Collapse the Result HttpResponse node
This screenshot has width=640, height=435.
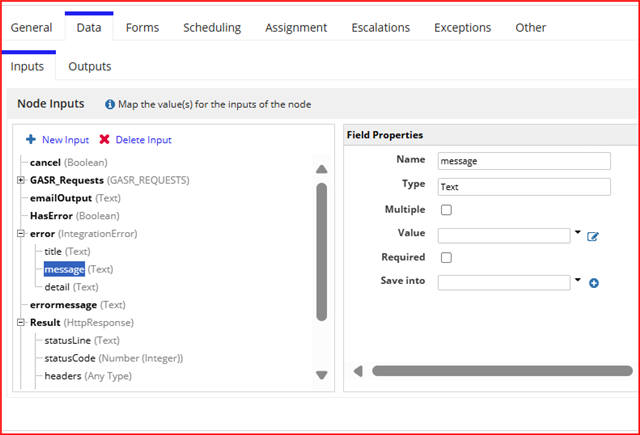[x=21, y=322]
